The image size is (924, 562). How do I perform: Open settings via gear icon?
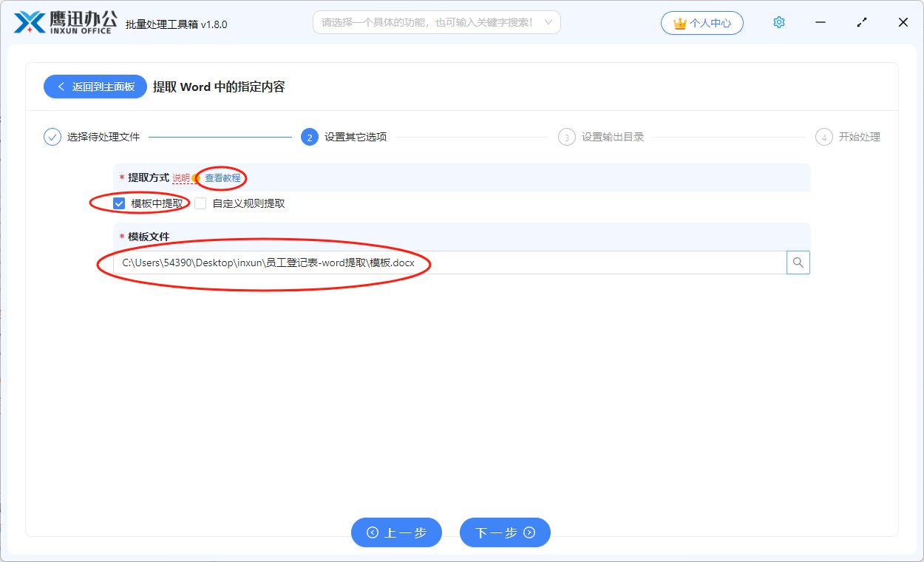point(779,22)
